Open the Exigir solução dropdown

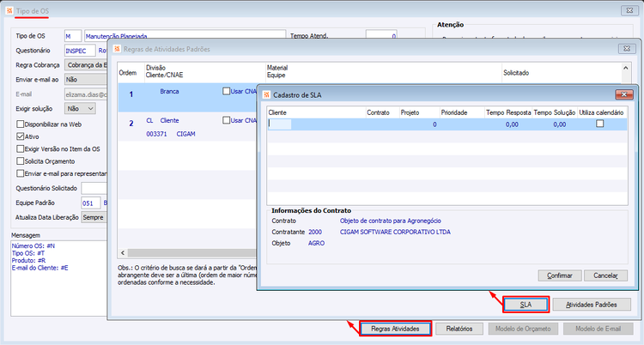[x=80, y=109]
